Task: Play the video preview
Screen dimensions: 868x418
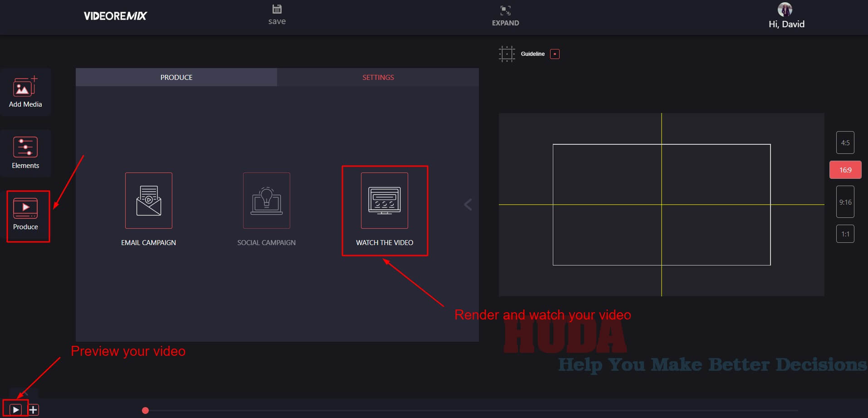Action: (x=15, y=410)
